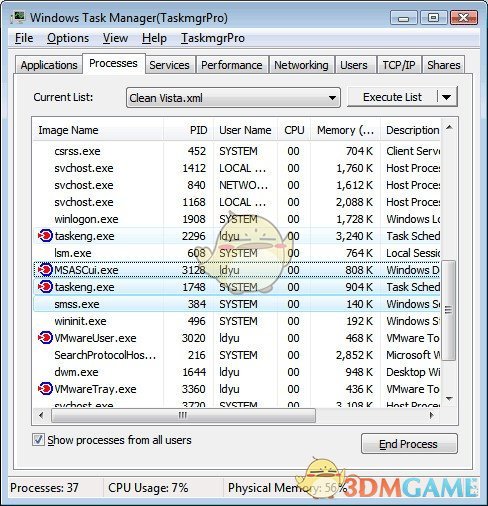Click the vertical scrollbar thumb
488x506 pixels.
[x=449, y=310]
